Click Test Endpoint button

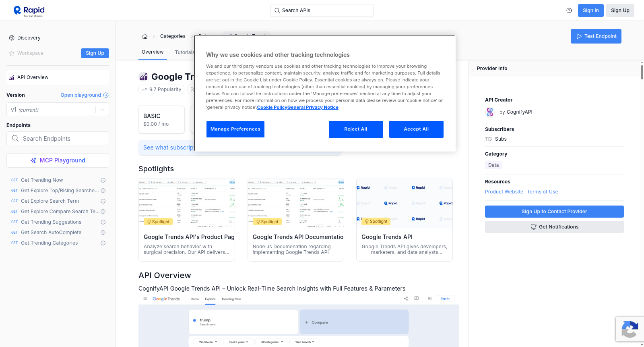(596, 36)
